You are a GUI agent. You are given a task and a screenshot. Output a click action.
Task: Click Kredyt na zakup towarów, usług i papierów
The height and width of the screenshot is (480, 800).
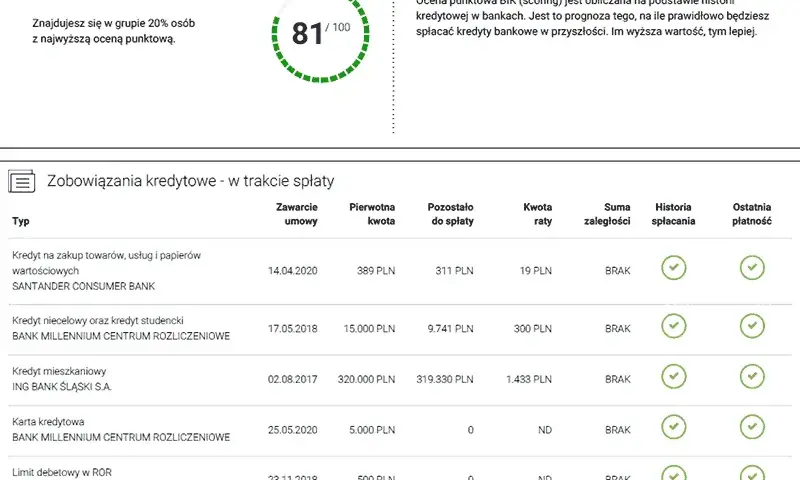pyautogui.click(x=107, y=256)
